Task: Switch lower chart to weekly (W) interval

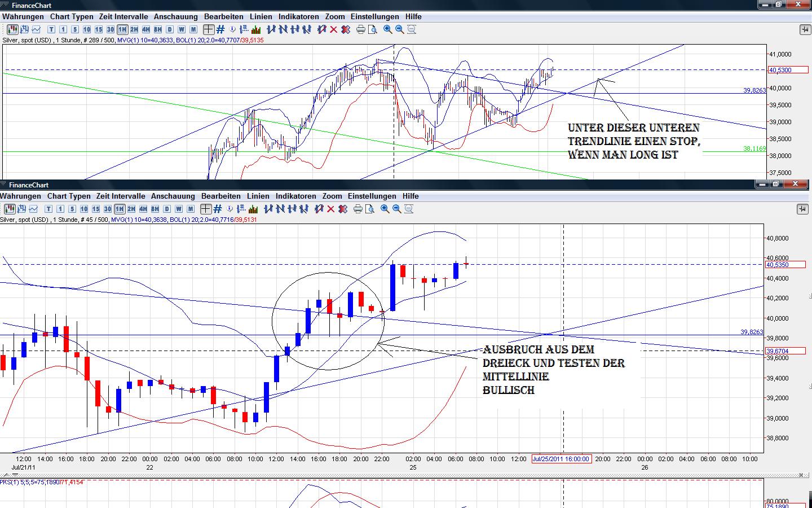Action: coord(179,209)
